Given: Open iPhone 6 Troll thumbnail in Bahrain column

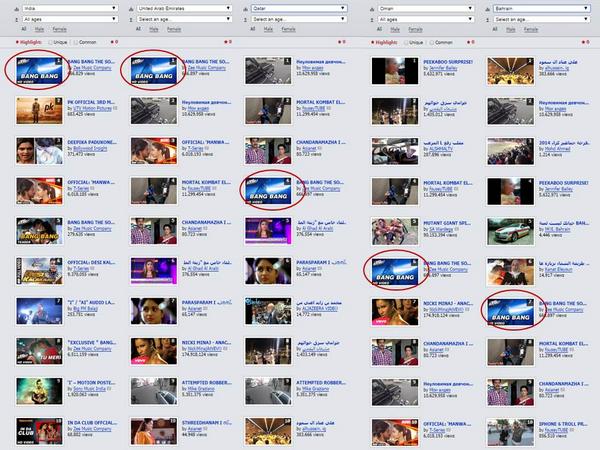Looking at the screenshot, I should [510, 432].
